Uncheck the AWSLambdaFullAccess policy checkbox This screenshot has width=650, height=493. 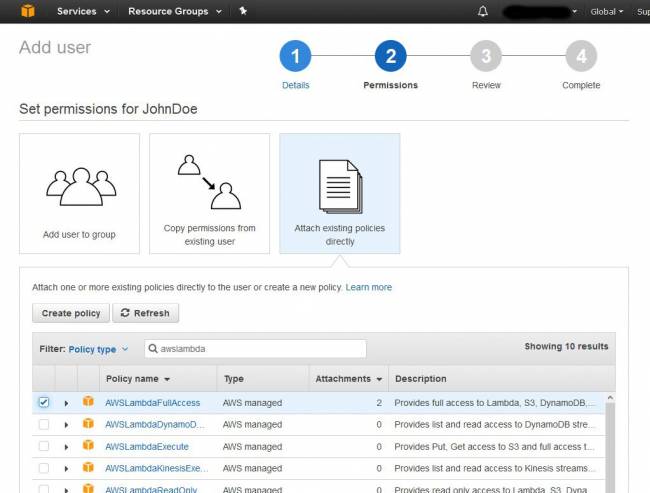pyautogui.click(x=43, y=403)
